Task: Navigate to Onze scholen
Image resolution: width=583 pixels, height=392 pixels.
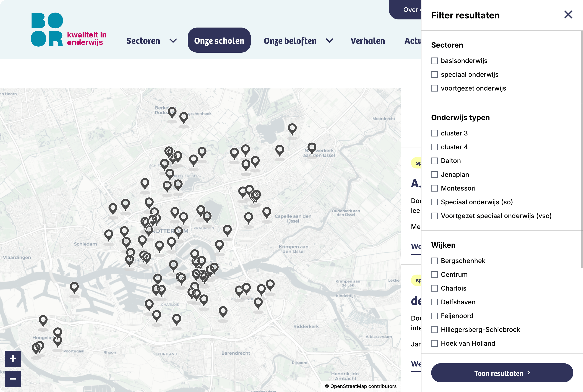Action: 219,40
